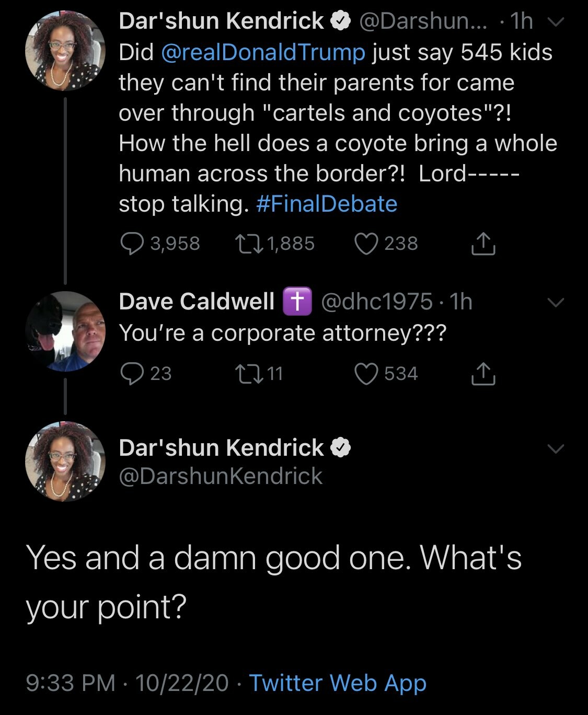
Task: View Dar'shun Kendrick's avatar on top tweet
Action: [66, 51]
